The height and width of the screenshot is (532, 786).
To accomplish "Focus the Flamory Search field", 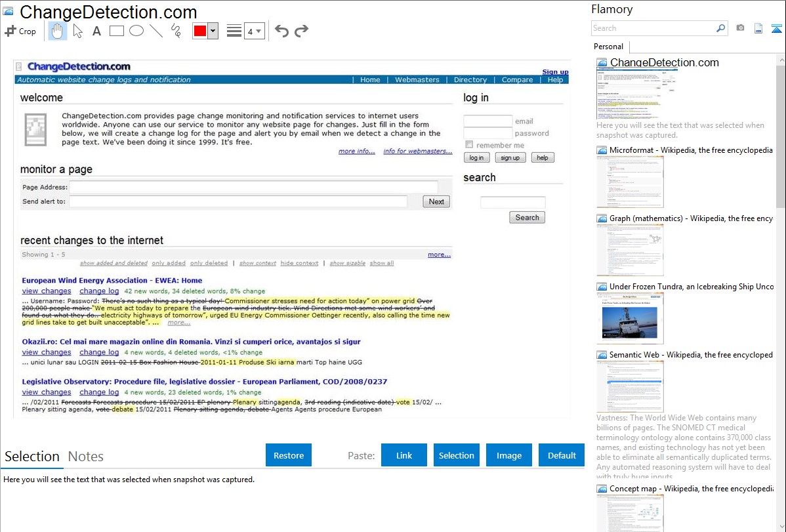I will [x=653, y=28].
